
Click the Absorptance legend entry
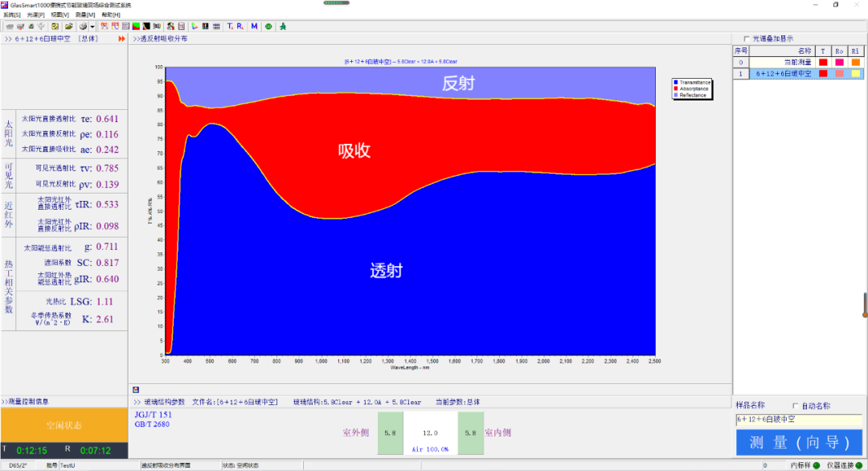(x=691, y=88)
